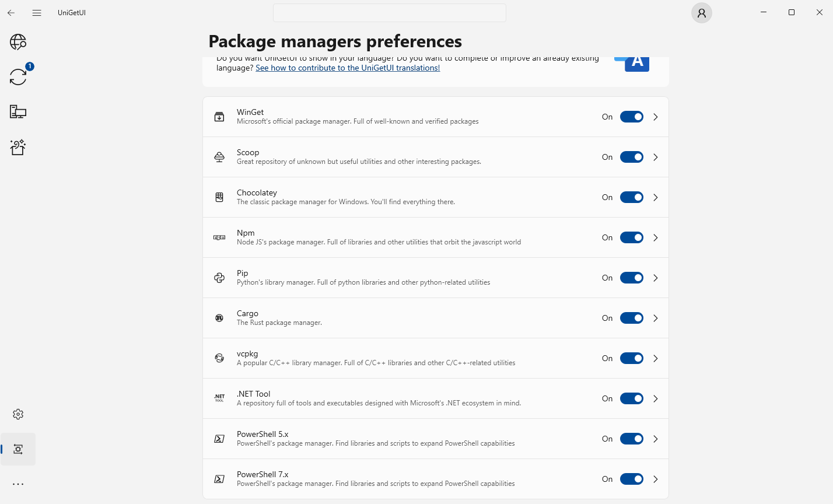Screen dimensions: 833x504
Task: Open the Settings gear icon
Action: [x=18, y=414]
